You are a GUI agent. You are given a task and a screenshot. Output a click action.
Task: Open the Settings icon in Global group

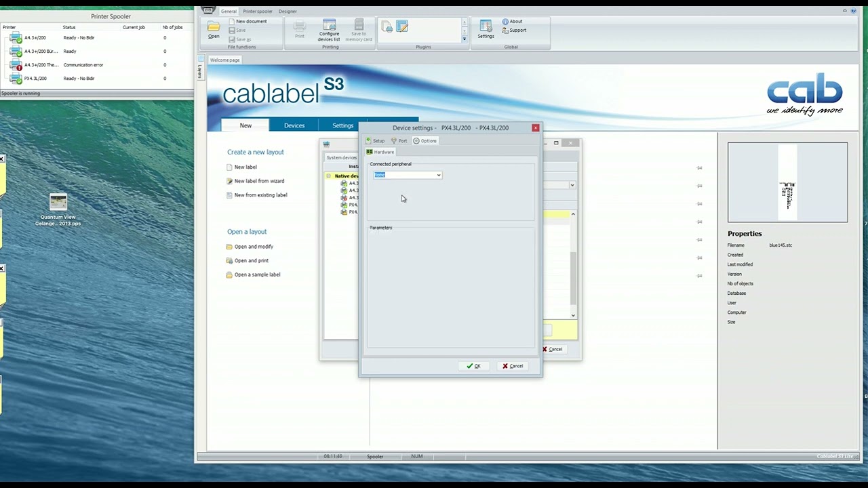pos(486,29)
